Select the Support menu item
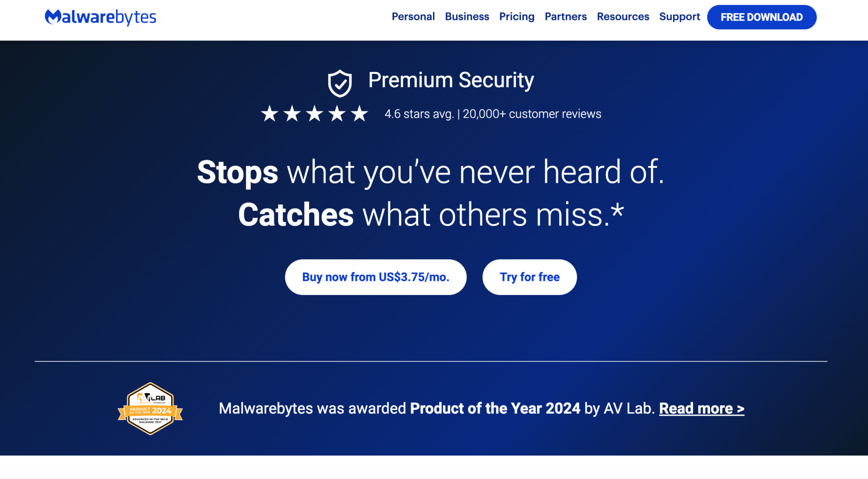The width and height of the screenshot is (868, 479). pyautogui.click(x=679, y=17)
